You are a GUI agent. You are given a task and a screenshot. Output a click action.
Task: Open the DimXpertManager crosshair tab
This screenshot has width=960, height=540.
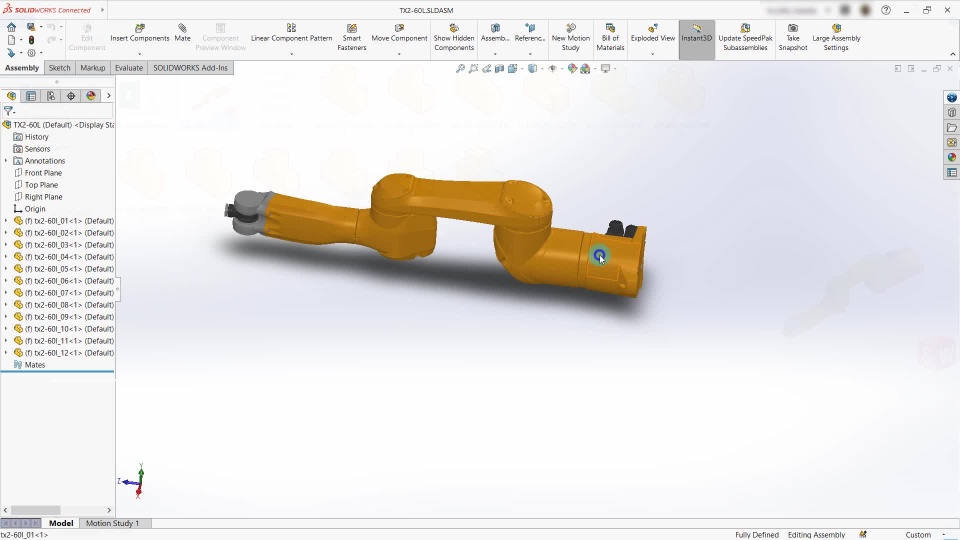(71, 96)
